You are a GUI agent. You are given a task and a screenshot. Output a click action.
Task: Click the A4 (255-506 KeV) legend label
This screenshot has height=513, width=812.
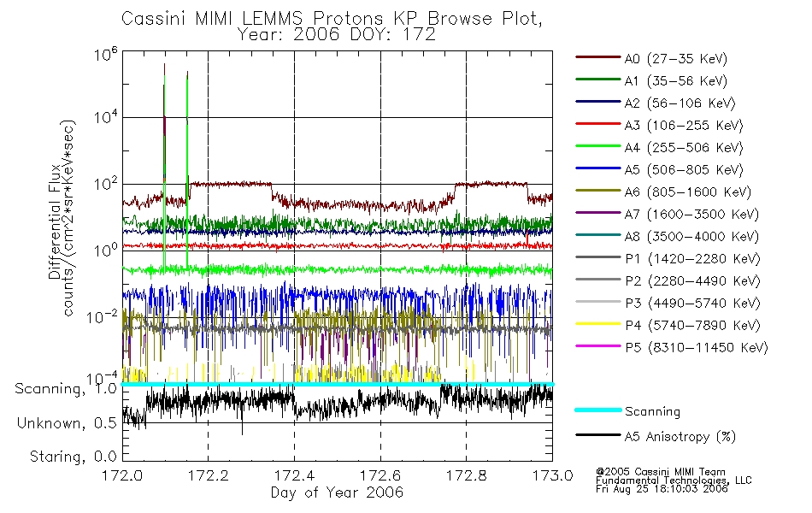684,148
